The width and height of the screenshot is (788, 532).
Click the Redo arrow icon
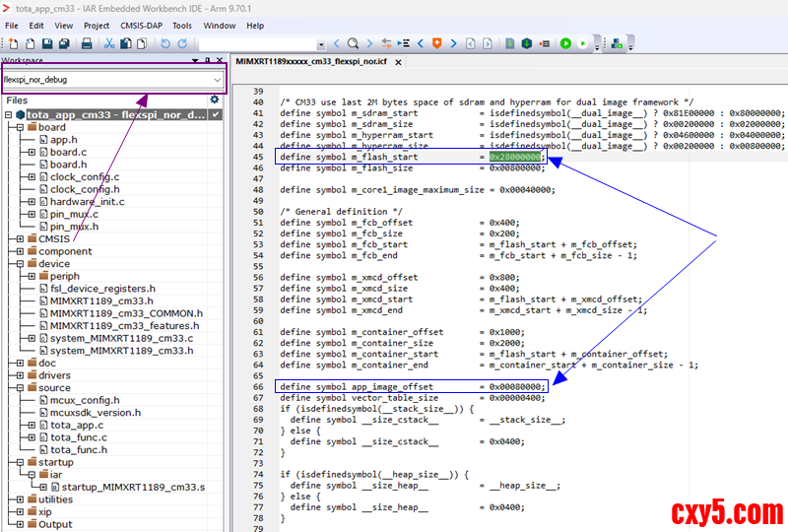pos(181,43)
